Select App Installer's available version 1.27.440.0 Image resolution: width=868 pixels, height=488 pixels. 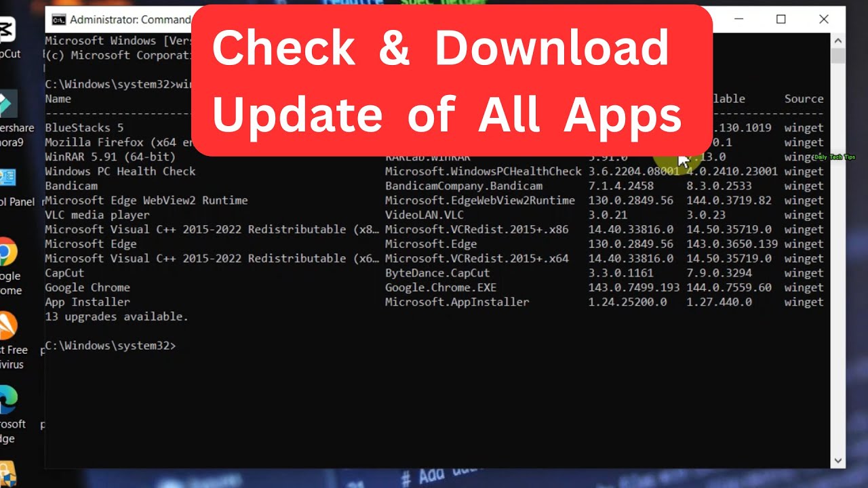coord(719,302)
